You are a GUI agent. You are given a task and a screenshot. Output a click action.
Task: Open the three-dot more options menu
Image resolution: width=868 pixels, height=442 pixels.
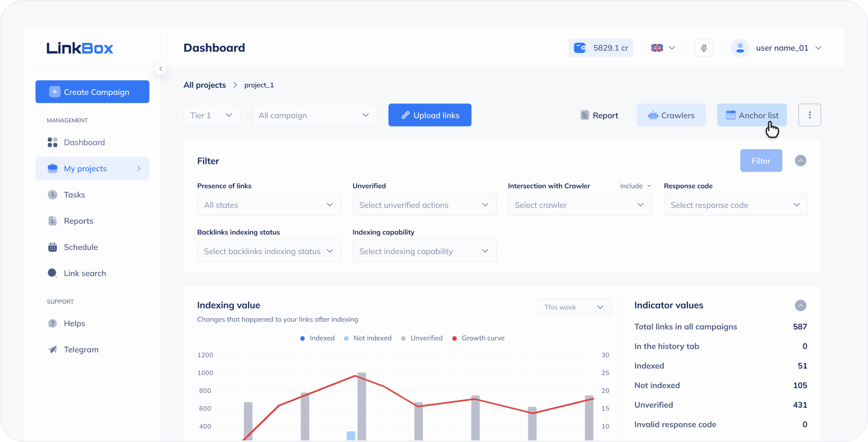click(x=810, y=115)
